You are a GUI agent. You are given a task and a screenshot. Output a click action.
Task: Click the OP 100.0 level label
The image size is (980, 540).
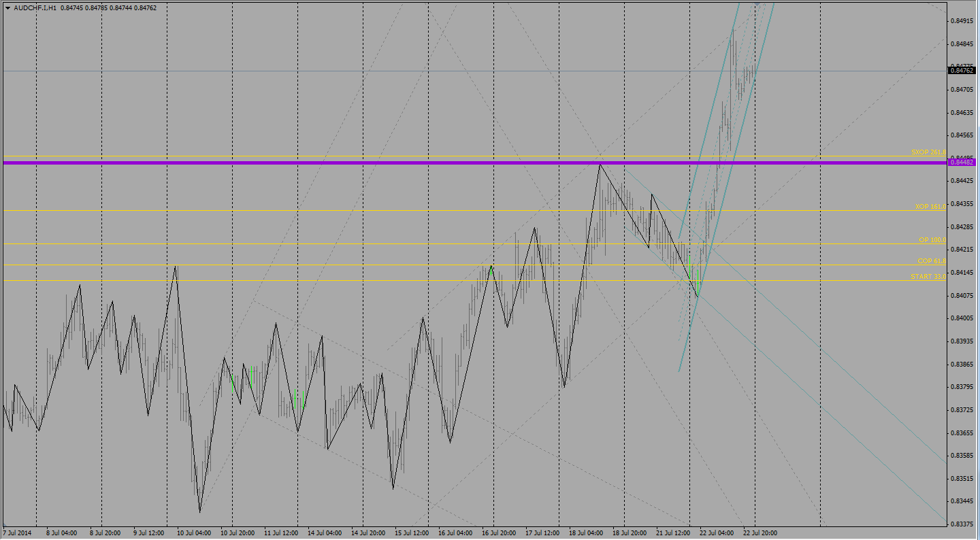click(x=932, y=240)
